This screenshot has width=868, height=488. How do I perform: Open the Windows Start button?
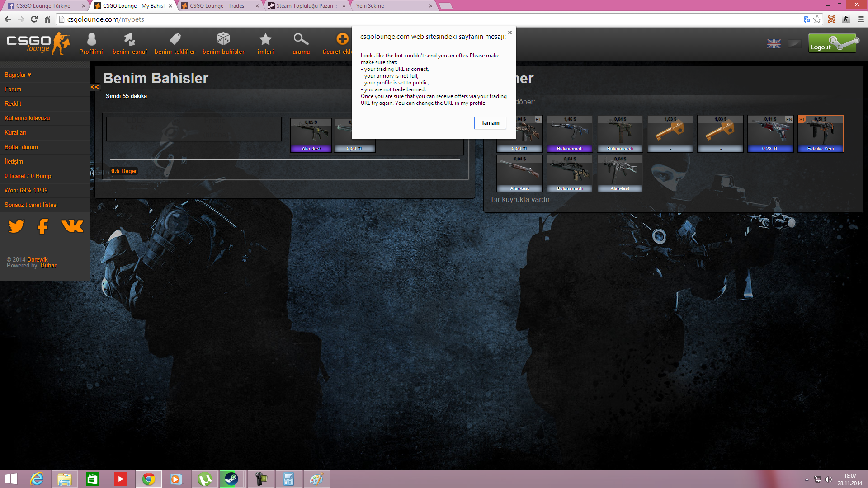click(x=11, y=479)
